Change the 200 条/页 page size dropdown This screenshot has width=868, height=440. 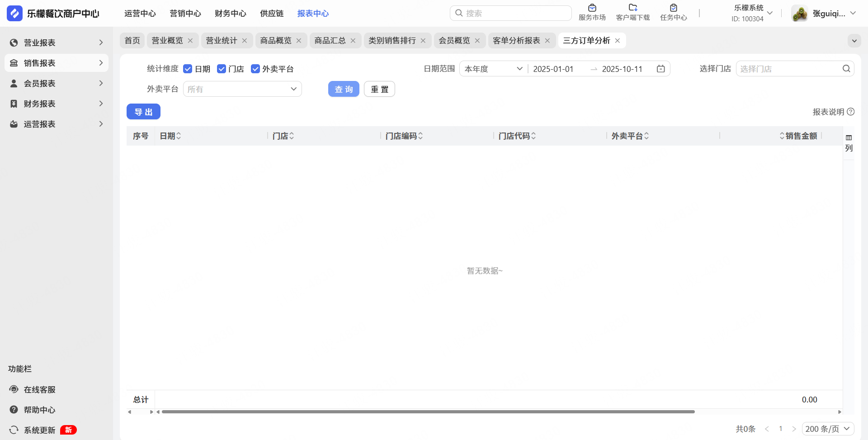pyautogui.click(x=827, y=429)
